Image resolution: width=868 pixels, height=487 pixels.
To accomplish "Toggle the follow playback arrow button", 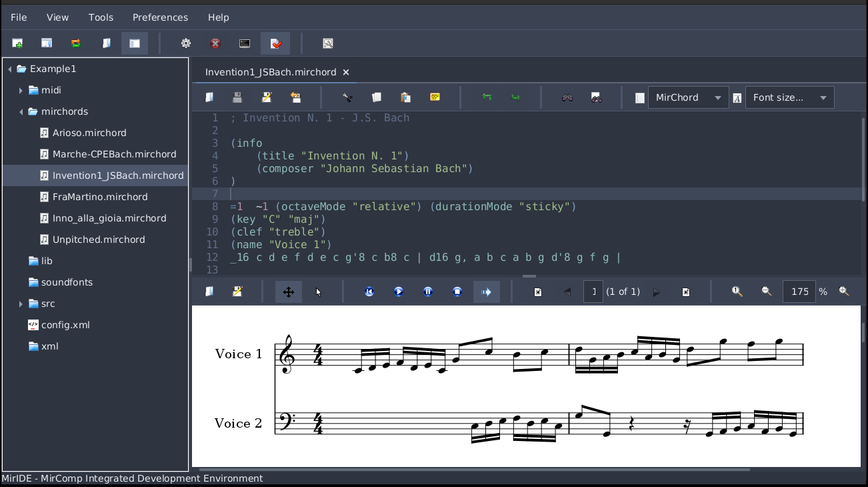I will click(x=487, y=292).
